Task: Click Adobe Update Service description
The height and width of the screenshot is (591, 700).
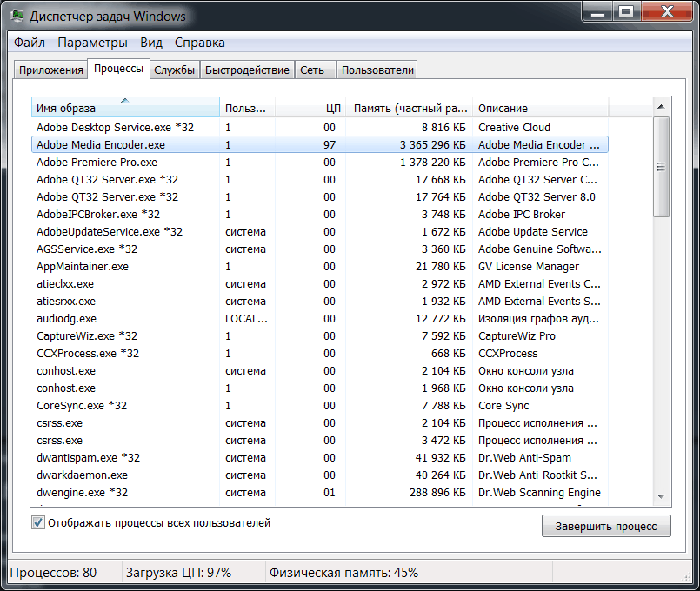Action: point(533,232)
